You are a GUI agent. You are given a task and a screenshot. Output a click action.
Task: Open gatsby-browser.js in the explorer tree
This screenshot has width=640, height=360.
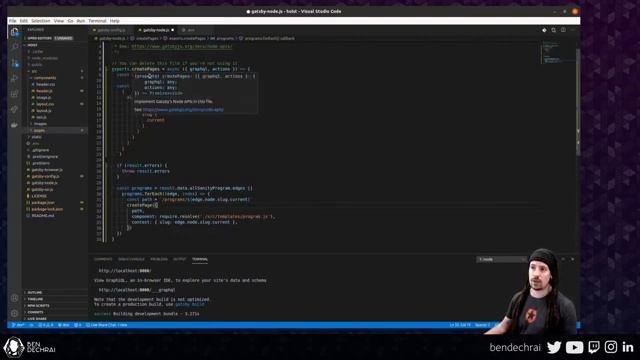47,169
